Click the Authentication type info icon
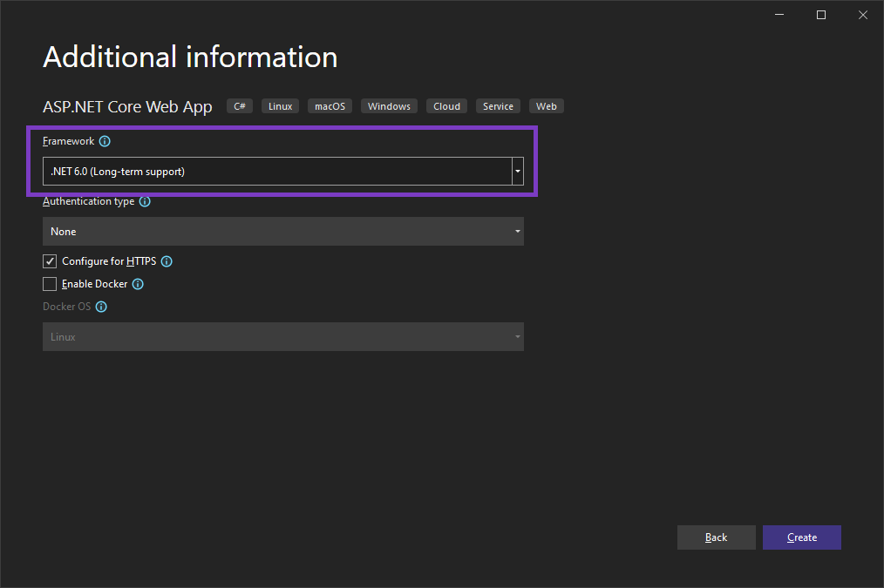The height and width of the screenshot is (588, 884). (x=145, y=201)
